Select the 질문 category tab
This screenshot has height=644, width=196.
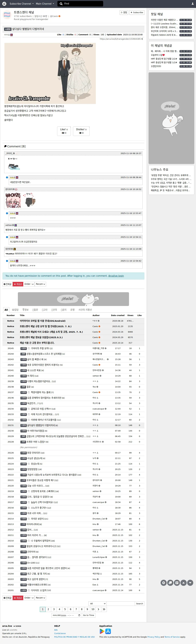pos(35,310)
